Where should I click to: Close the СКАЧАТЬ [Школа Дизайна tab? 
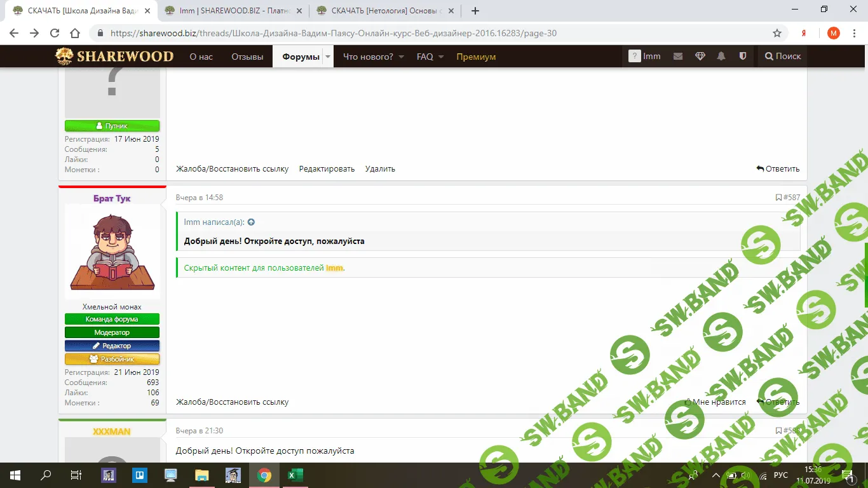tap(148, 10)
